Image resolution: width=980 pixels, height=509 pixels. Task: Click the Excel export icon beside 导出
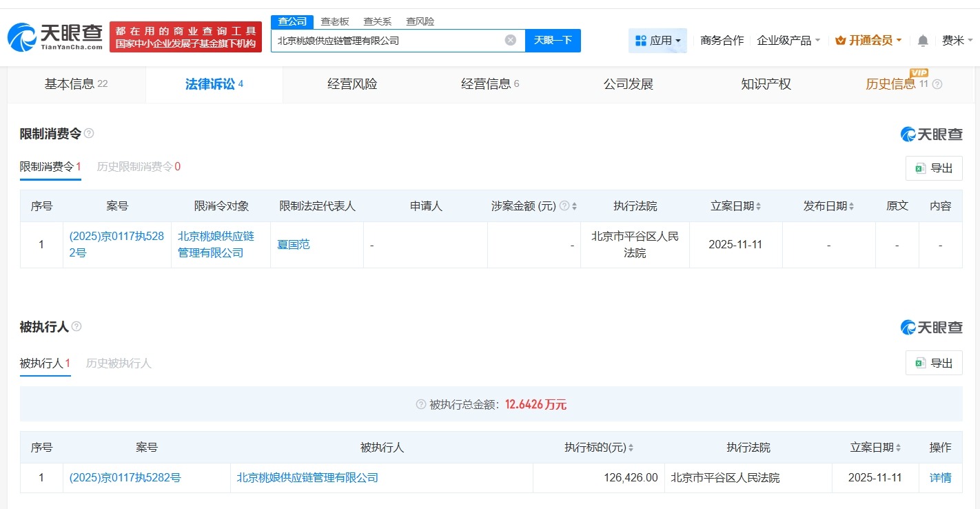click(x=919, y=168)
